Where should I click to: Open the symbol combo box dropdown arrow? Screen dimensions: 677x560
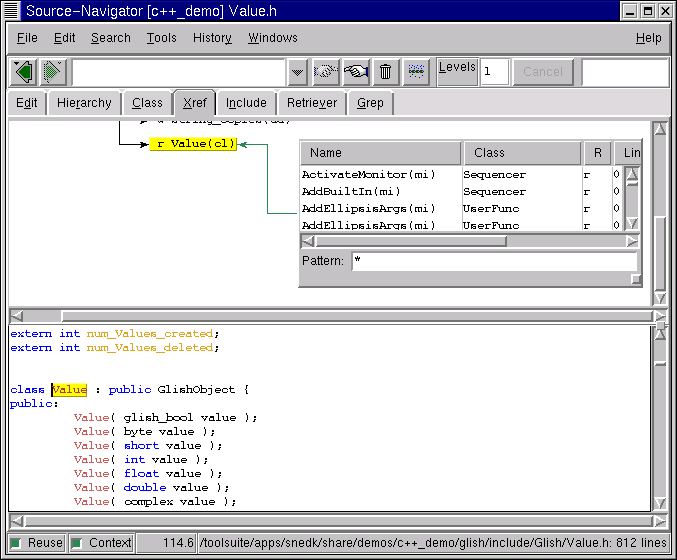point(297,73)
